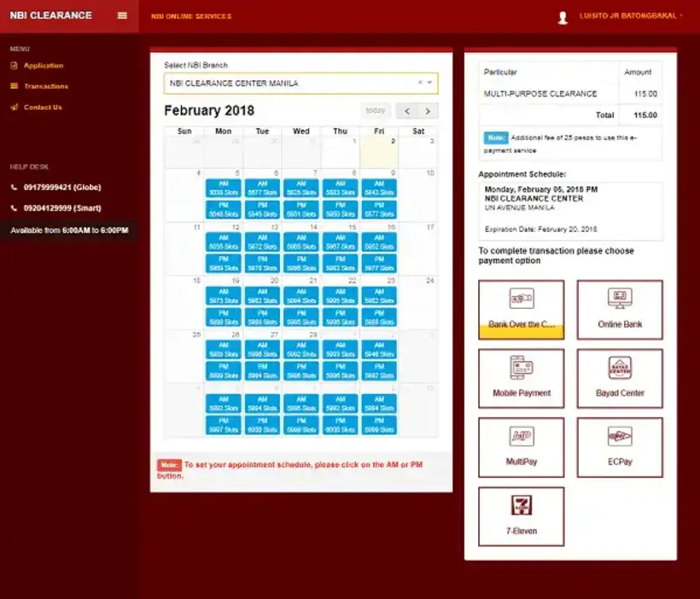Open Contact Us in the sidebar
This screenshot has width=700, height=599.
[43, 108]
